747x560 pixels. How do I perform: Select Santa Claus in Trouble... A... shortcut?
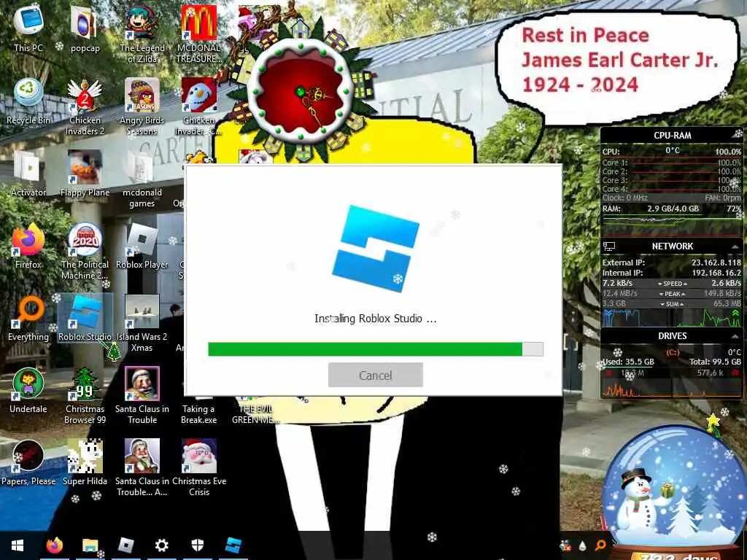click(x=142, y=467)
